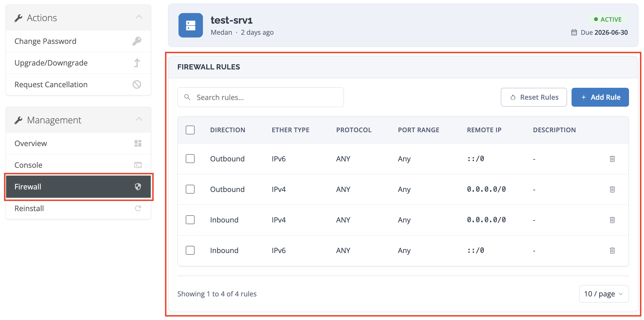Screen dimensions: 644x320
Task: Click the FIREWALL RULES heading
Action: pyautogui.click(x=209, y=67)
